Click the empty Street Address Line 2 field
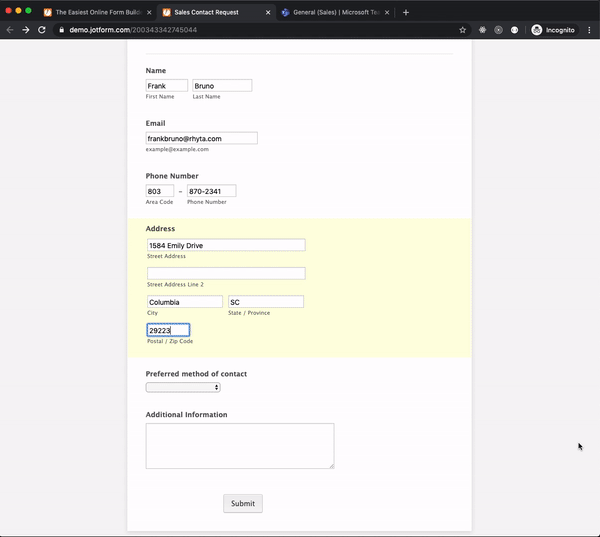600x537 pixels. (x=226, y=273)
